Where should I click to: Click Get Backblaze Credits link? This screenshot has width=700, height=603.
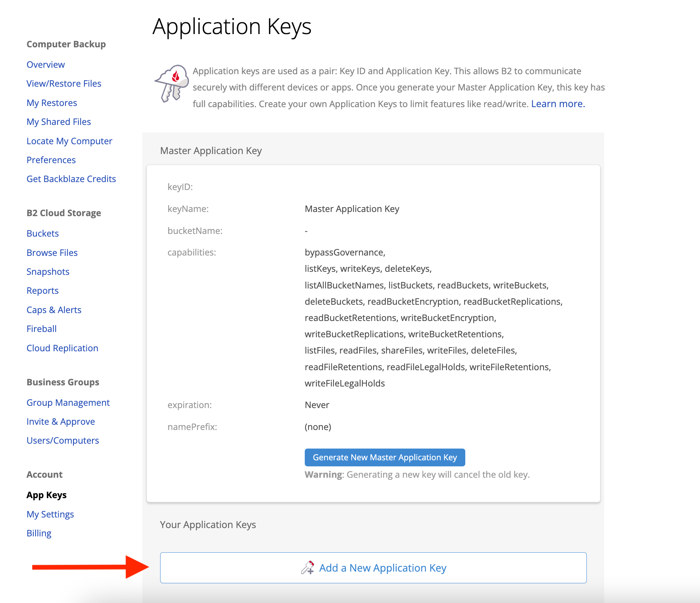pos(71,179)
